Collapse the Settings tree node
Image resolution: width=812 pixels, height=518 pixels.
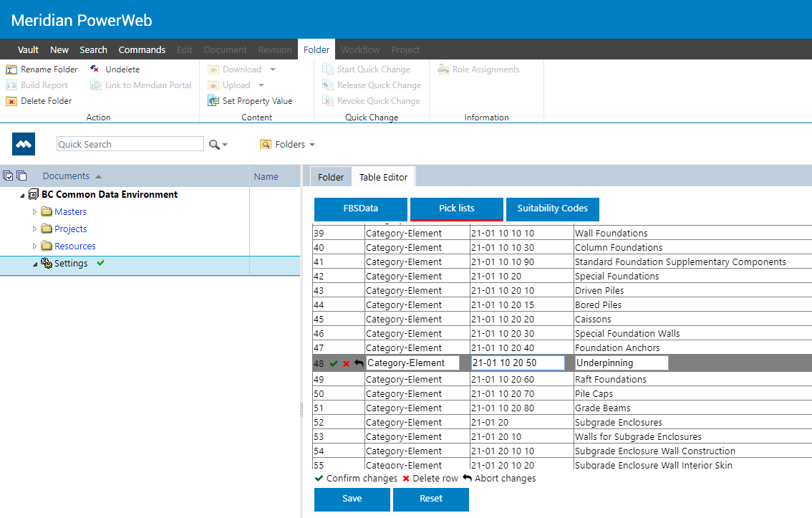35,264
